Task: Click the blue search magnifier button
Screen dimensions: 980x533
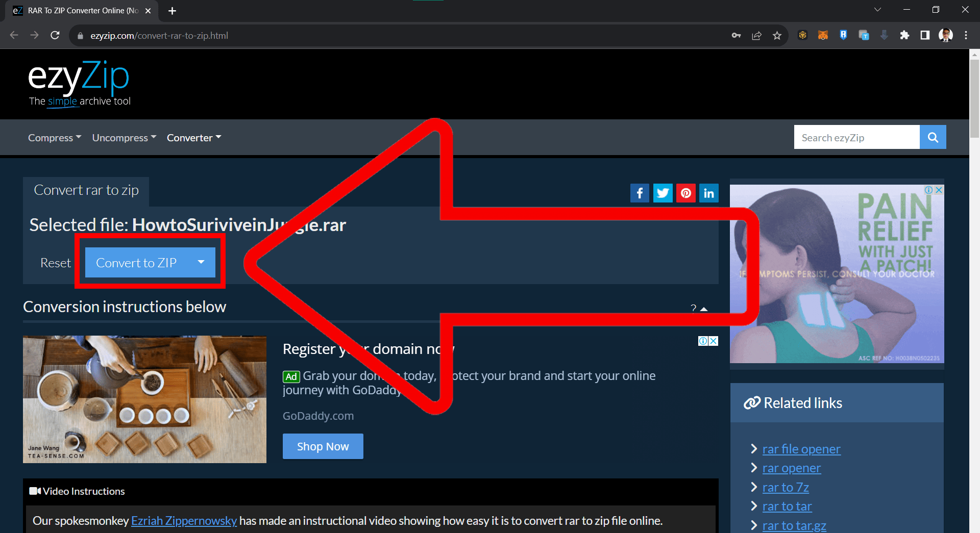Action: [x=933, y=137]
